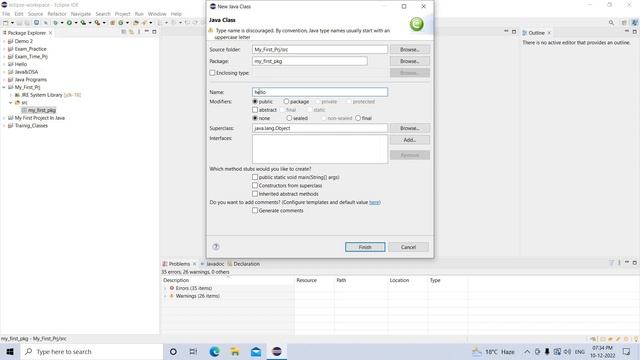Click the Open Type toolbar icon
Image resolution: width=640 pixels, height=360 pixels.
(x=136, y=23)
